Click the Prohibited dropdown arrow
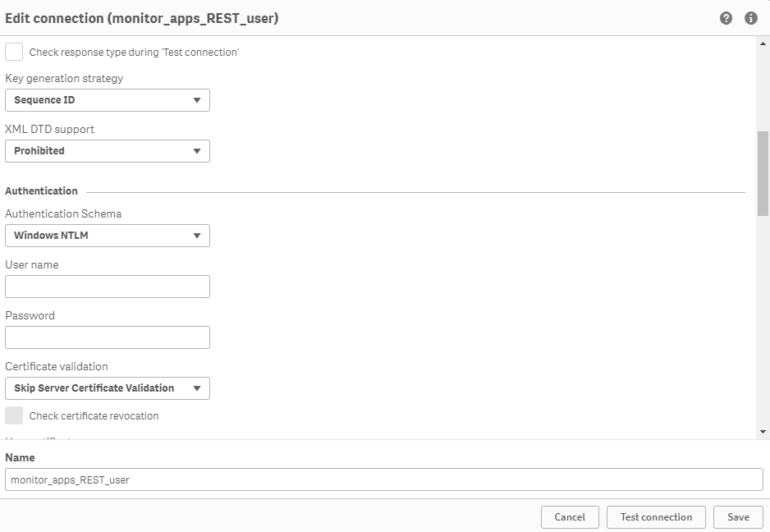Image resolution: width=770 pixels, height=532 pixels. pyautogui.click(x=197, y=151)
